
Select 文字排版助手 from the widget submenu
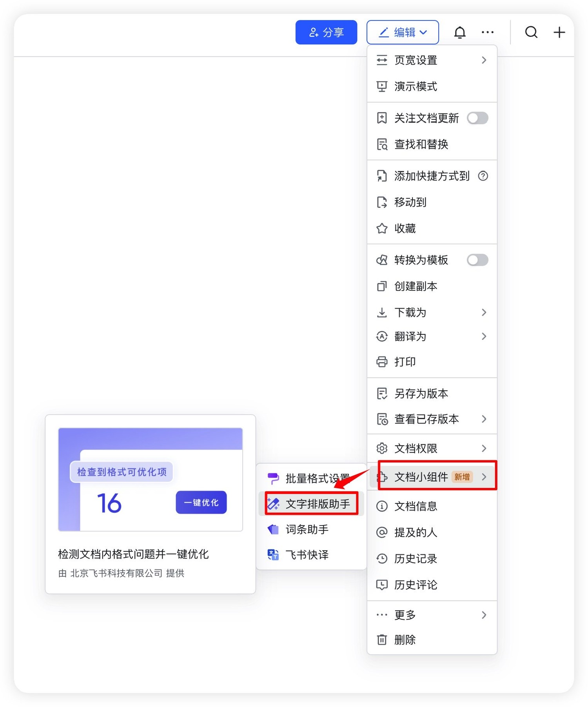click(312, 504)
